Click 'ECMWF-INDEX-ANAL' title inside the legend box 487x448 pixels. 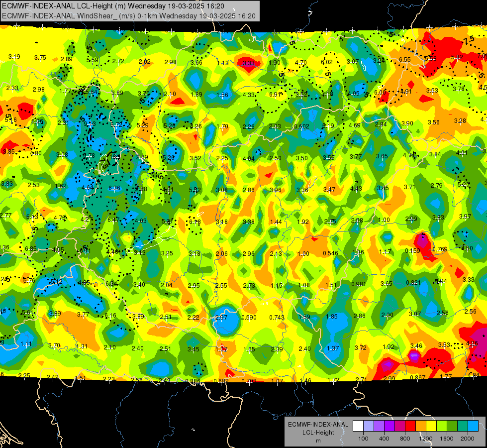(x=318, y=425)
